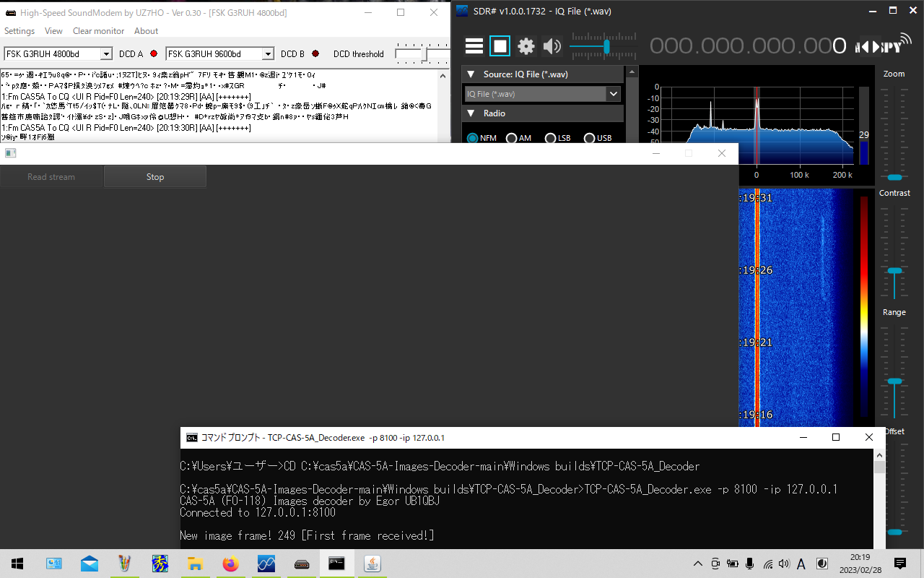Toggle IME input mode A icon

801,564
